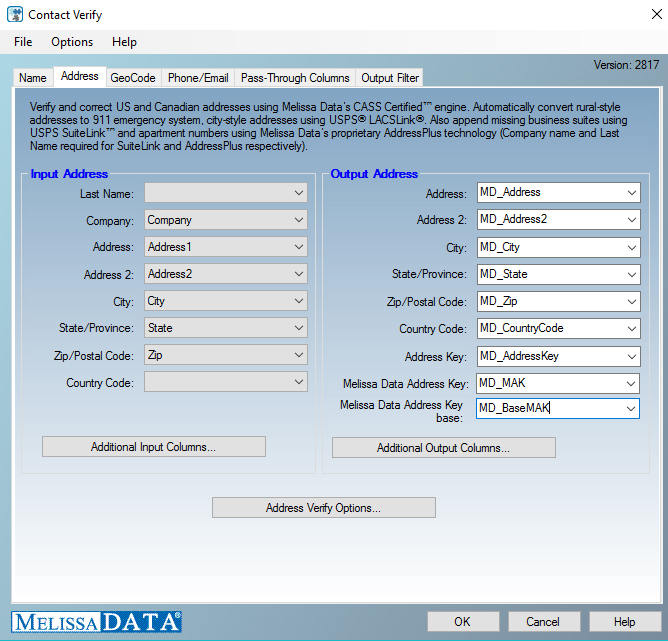The image size is (668, 641).
Task: Expand the MD_State output dropdown arrow
Action: click(631, 275)
